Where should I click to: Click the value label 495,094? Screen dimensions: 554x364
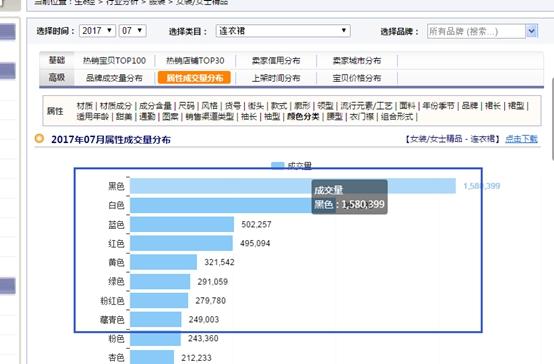(255, 243)
